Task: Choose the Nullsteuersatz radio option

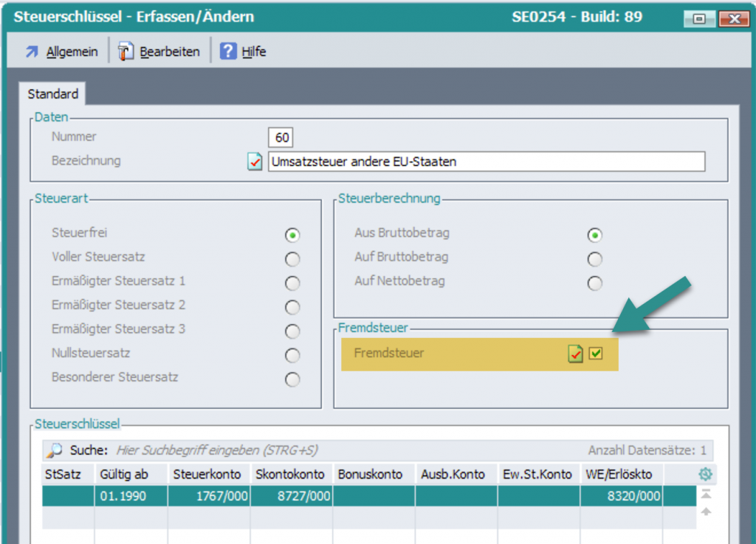Action: [293, 355]
